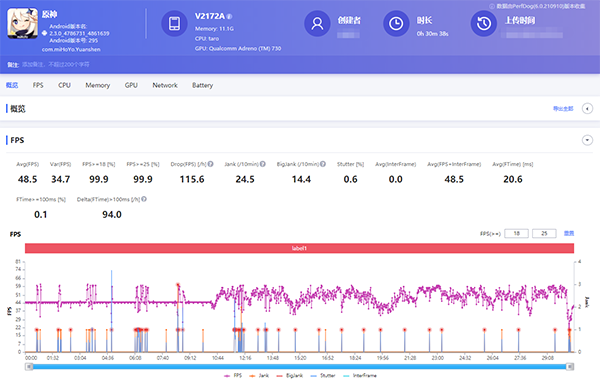Screen dimensions: 600x380
Task: Open help icon next to Jank (/10min)
Action: pos(263,164)
